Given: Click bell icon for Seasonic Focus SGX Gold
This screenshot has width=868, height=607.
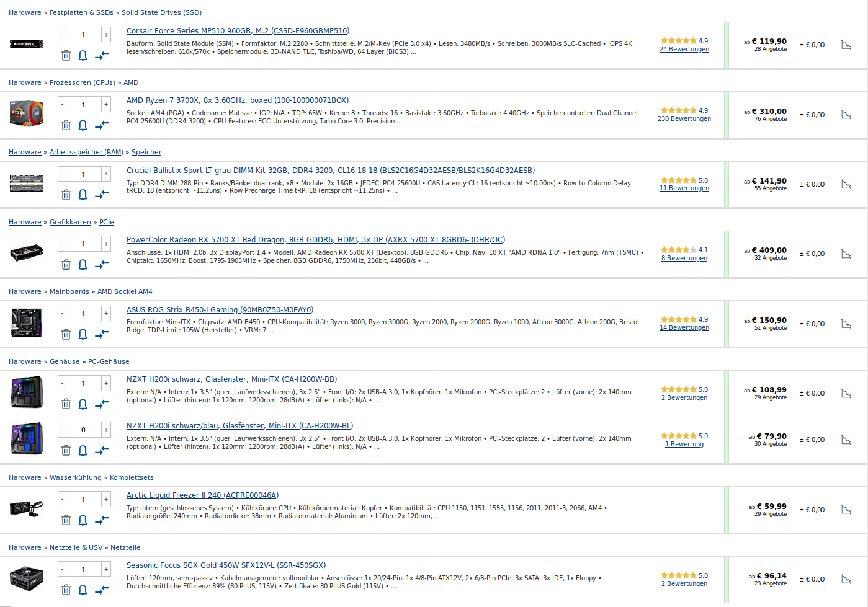Looking at the screenshot, I should pyautogui.click(x=83, y=590).
